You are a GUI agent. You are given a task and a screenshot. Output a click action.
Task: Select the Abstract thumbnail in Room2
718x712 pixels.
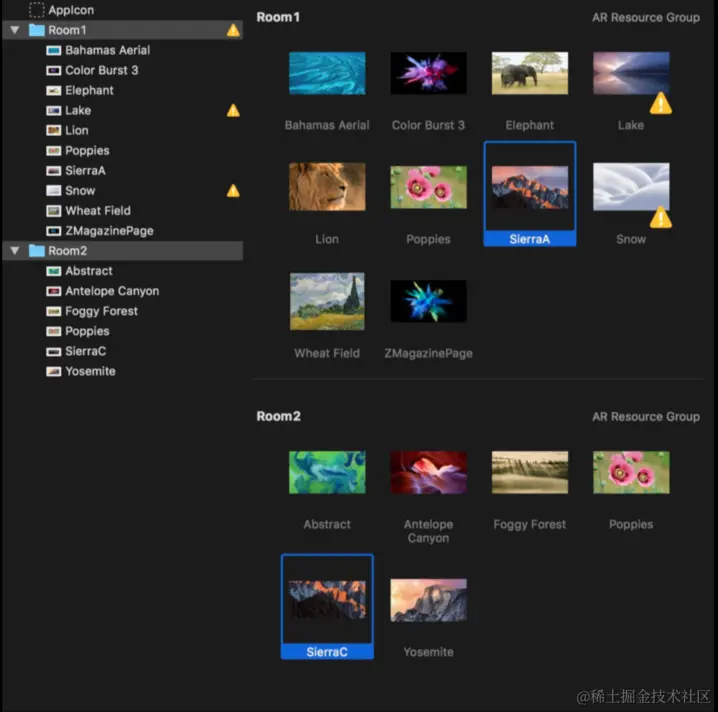coord(327,473)
